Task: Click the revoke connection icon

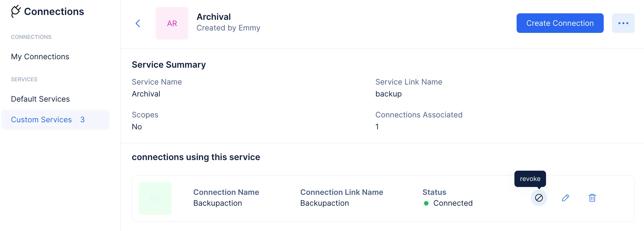Action: (539, 198)
